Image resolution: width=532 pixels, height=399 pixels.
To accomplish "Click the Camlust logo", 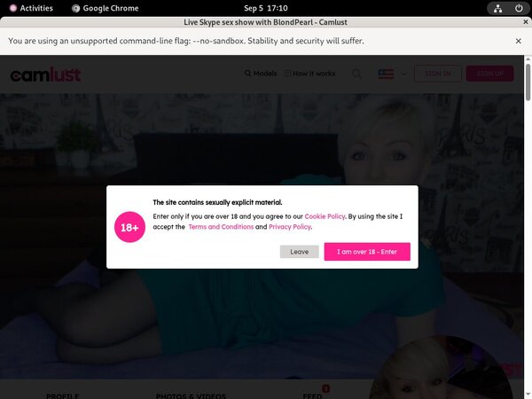I will pos(45,74).
